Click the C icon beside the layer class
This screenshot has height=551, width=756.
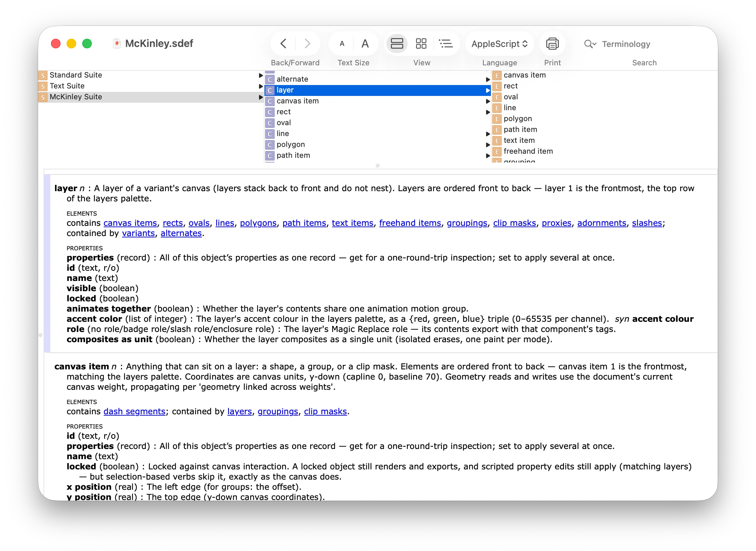pos(270,90)
